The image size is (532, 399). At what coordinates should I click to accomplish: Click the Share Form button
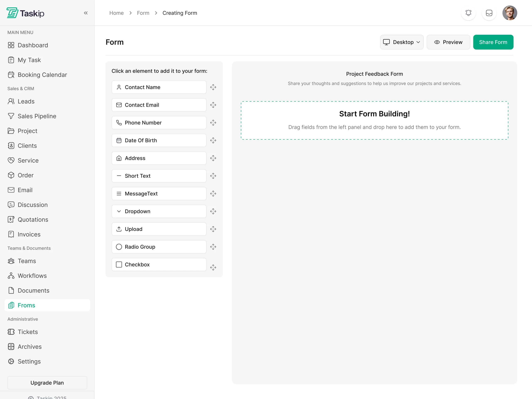[493, 42]
